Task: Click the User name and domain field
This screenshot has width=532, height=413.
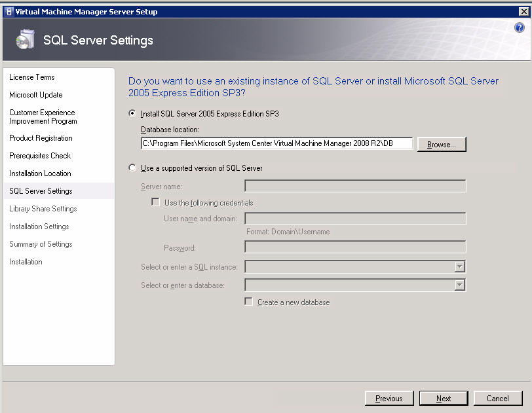Action: point(355,219)
